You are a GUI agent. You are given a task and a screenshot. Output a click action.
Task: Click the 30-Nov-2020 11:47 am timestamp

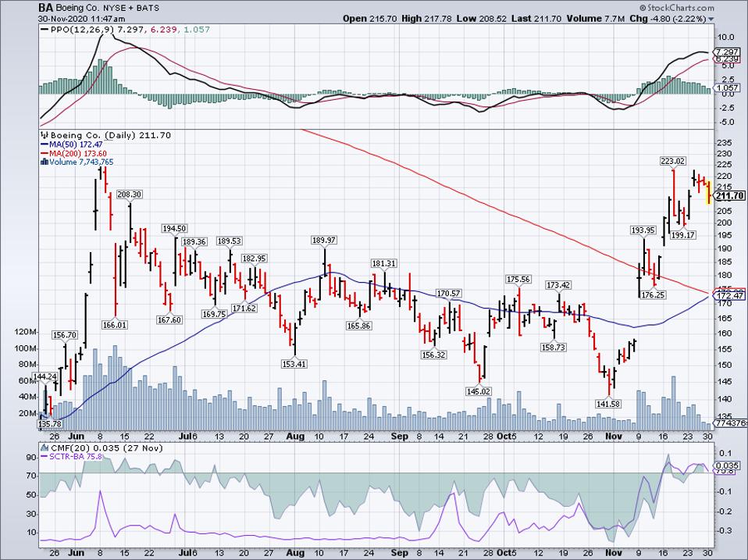tap(82, 19)
